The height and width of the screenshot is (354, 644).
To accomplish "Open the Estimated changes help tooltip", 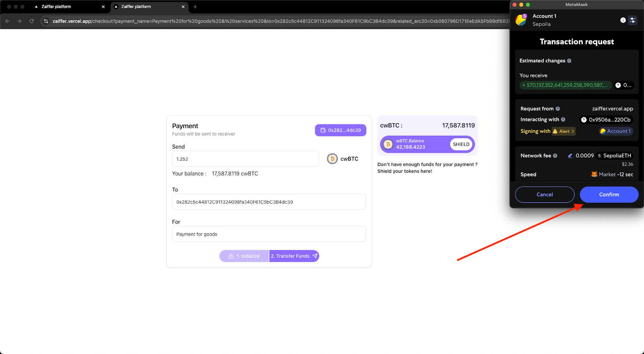I will tap(569, 61).
